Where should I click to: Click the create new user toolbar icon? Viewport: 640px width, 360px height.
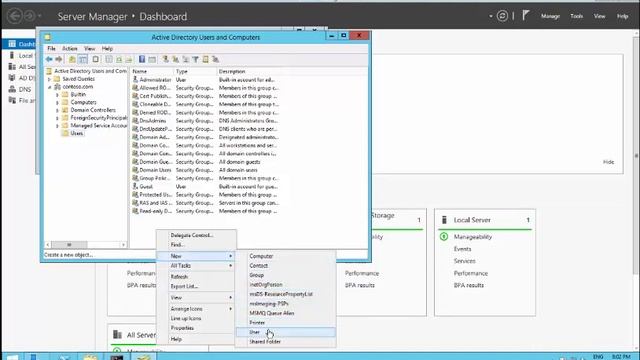(x=165, y=60)
